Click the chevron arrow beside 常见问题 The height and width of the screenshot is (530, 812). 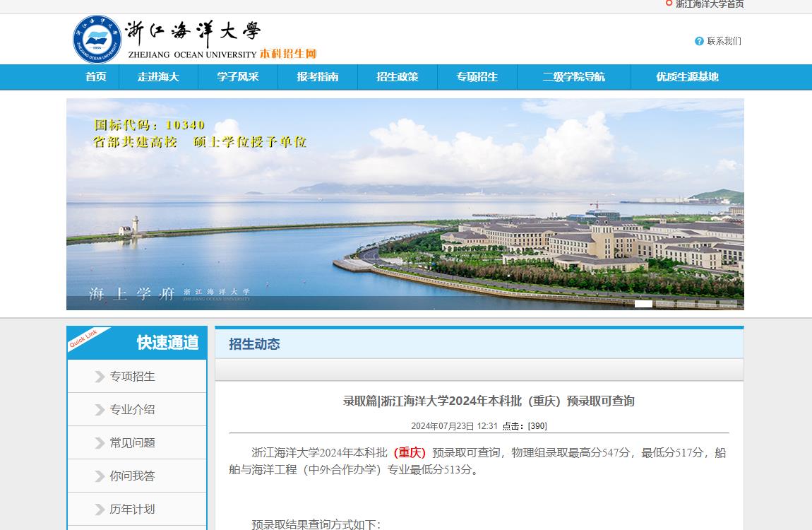click(100, 443)
